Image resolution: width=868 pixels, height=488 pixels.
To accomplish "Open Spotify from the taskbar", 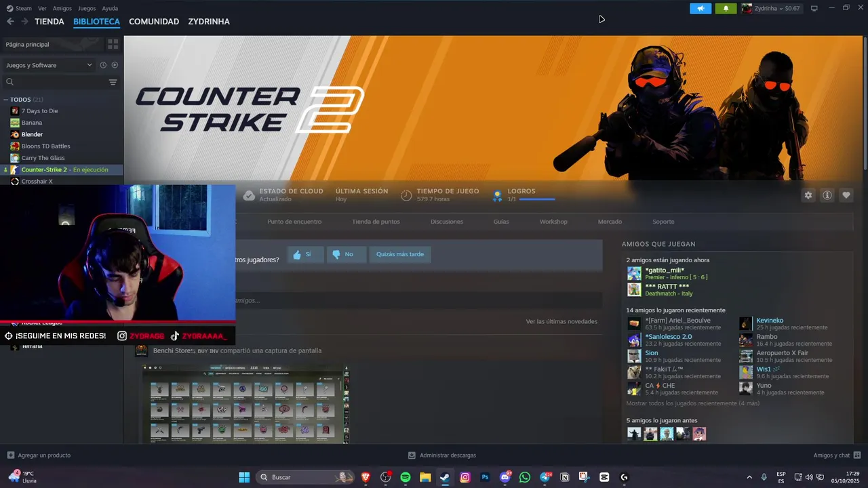I will (x=406, y=477).
